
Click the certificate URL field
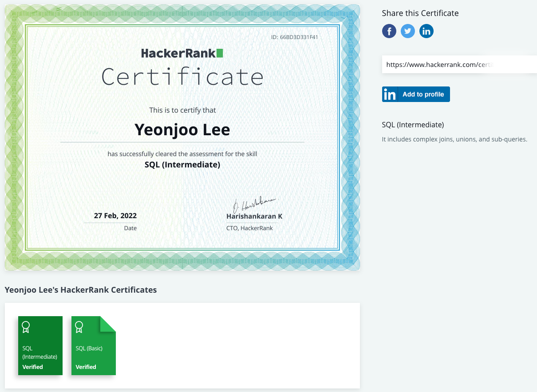point(459,65)
